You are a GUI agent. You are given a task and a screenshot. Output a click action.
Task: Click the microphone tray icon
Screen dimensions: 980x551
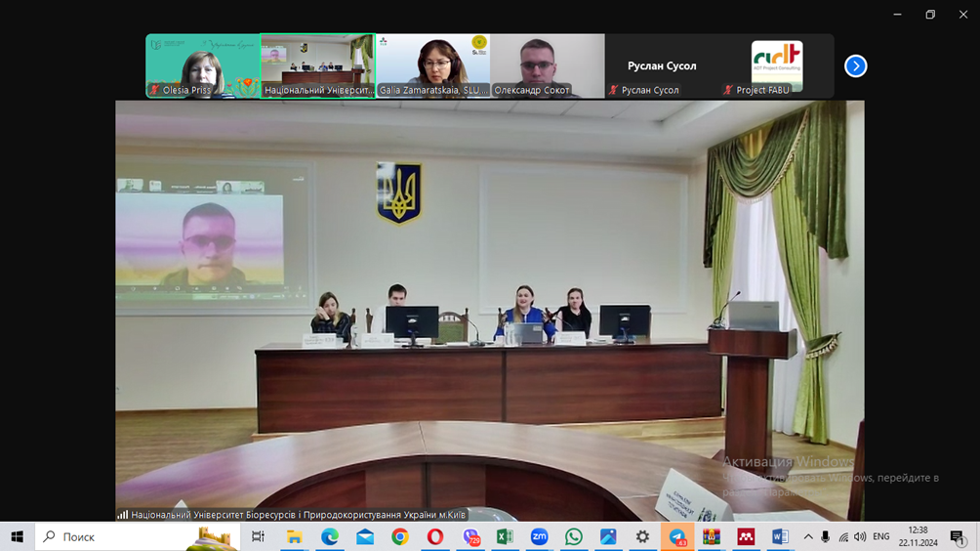pyautogui.click(x=826, y=536)
